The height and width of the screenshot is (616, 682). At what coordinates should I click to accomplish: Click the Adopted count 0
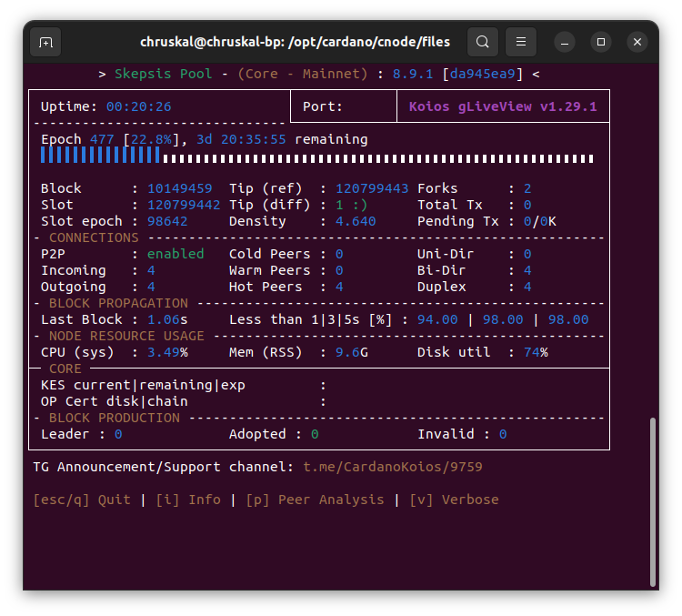click(315, 434)
